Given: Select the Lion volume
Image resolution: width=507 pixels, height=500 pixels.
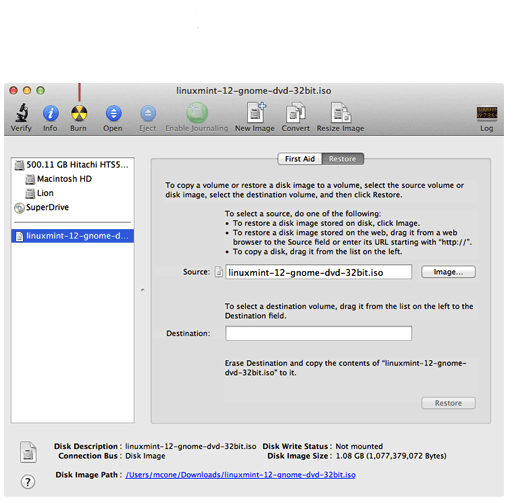Looking at the screenshot, I should (x=72, y=193).
